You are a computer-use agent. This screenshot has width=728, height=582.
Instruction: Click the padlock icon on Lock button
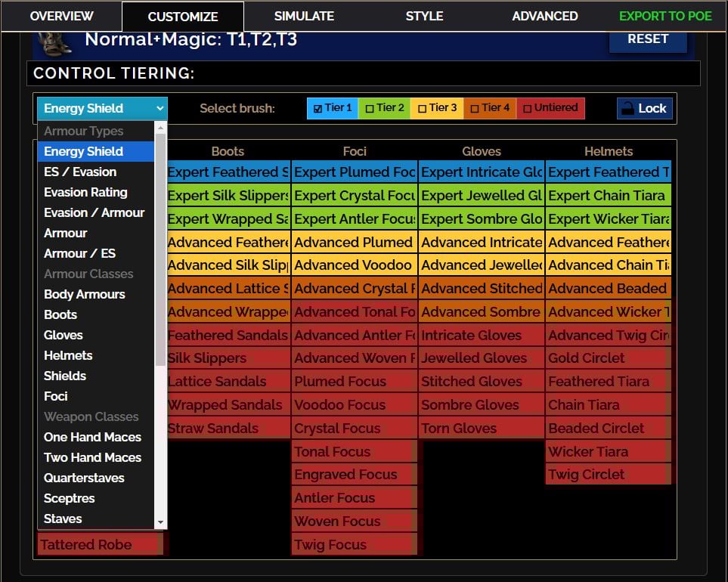[627, 109]
